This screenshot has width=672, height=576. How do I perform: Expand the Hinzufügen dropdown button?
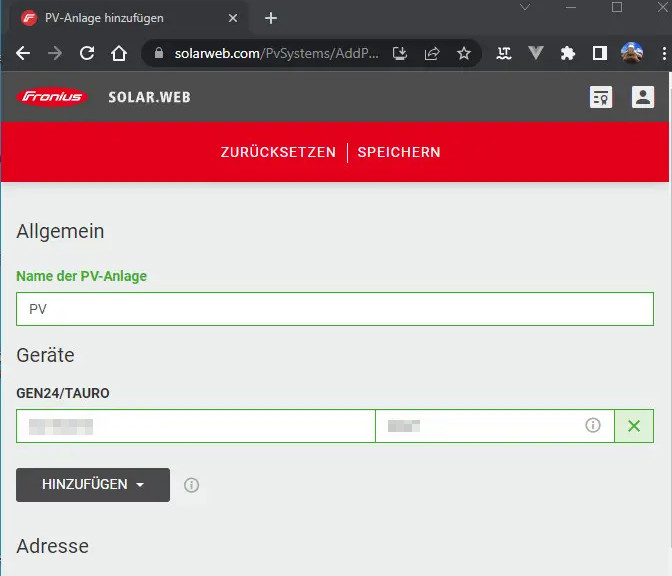[93, 485]
